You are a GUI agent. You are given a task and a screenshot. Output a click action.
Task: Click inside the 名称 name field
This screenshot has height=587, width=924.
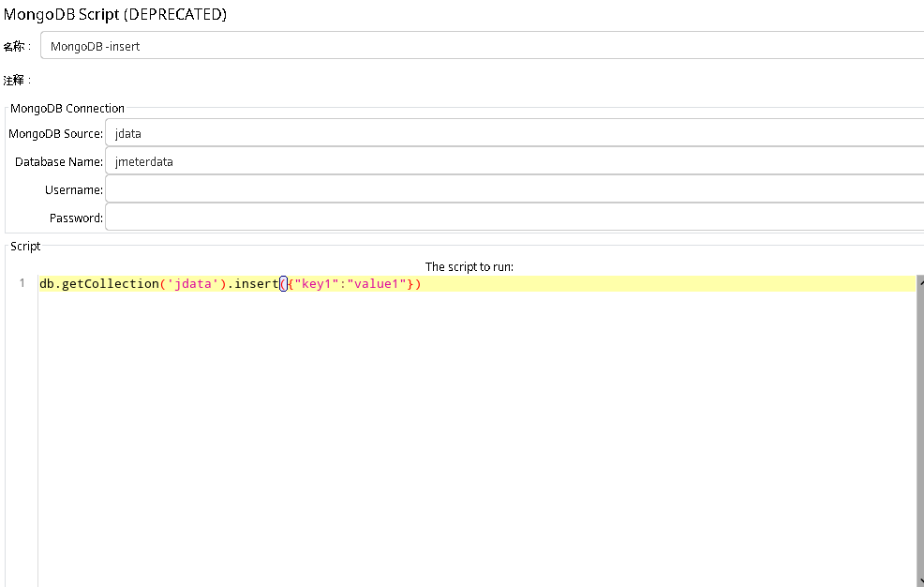pyautogui.click(x=375, y=44)
